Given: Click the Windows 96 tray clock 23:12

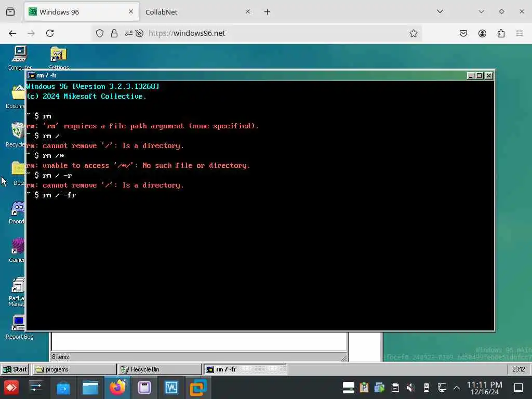Looking at the screenshot, I should click(x=518, y=369).
